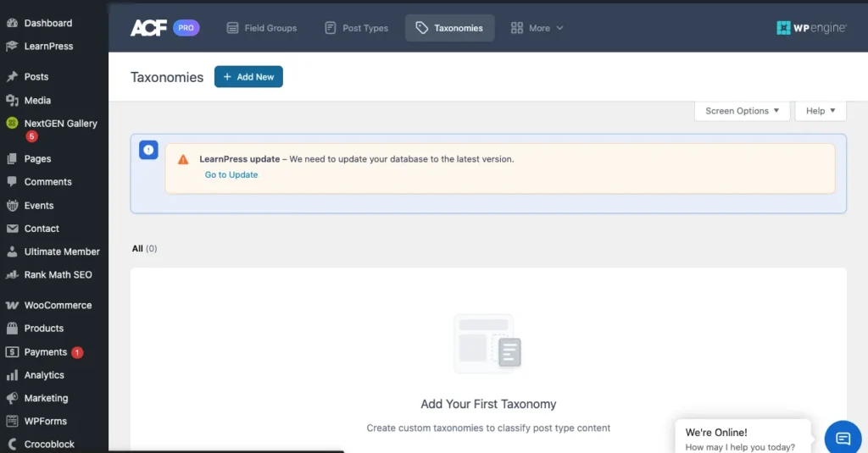Open LearnPress in the sidebar menu
Screen dimensions: 868x453
(48, 47)
